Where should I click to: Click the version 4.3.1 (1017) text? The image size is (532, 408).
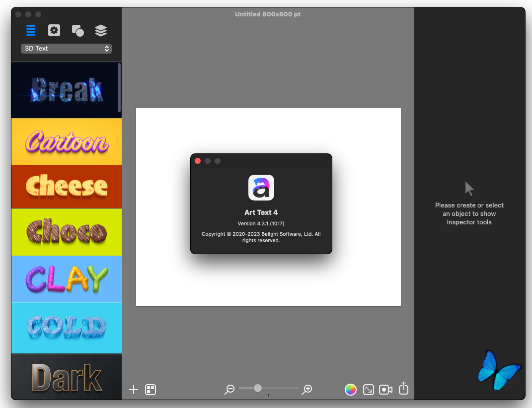261,223
